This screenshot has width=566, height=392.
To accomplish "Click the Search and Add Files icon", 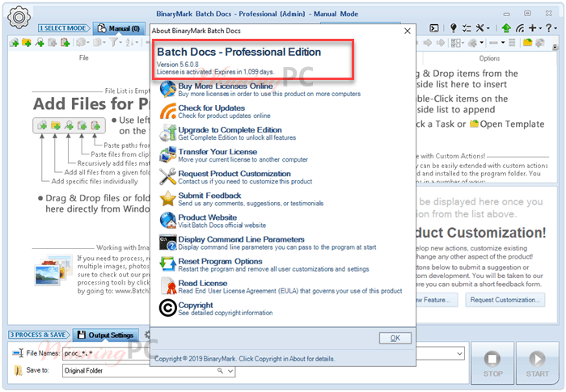I will (40, 43).
